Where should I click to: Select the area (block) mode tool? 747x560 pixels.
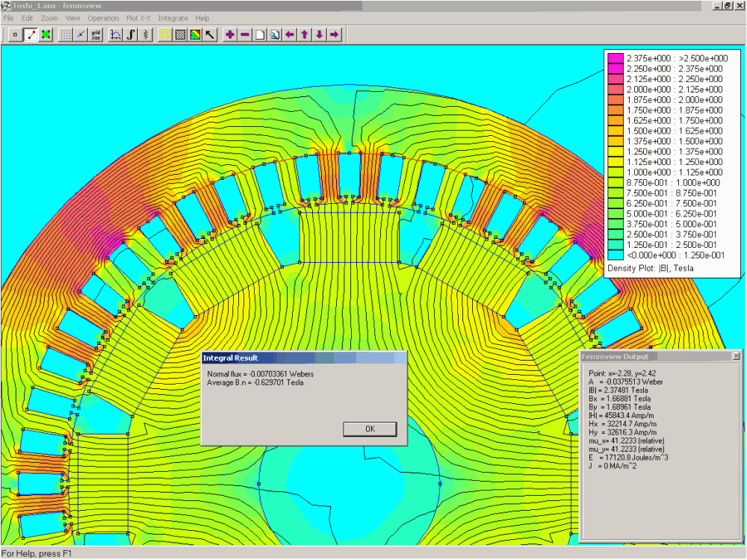click(46, 34)
